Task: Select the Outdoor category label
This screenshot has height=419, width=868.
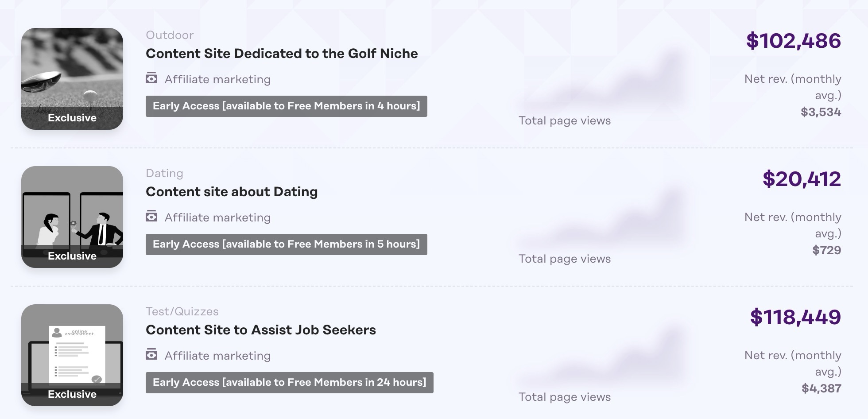Action: point(170,35)
